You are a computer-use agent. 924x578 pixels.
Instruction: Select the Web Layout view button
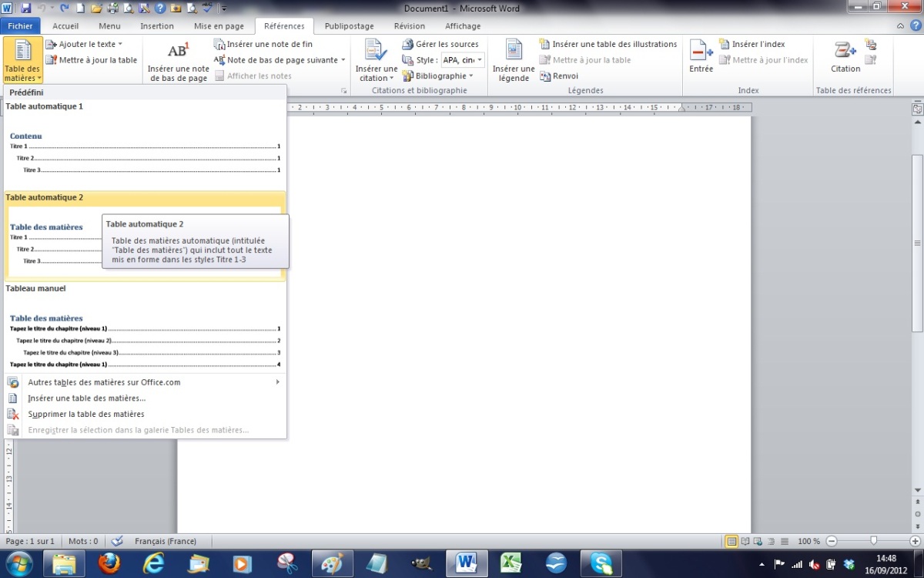coord(758,541)
